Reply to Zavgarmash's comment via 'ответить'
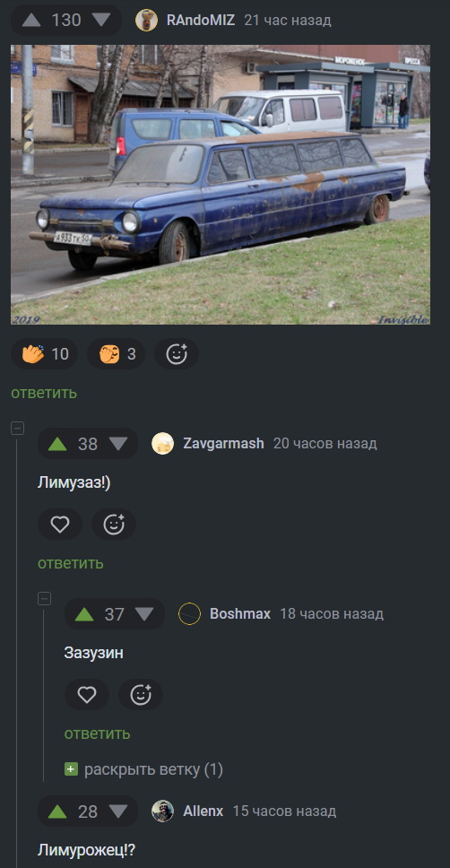Screen dimensions: 450x868 [70, 563]
